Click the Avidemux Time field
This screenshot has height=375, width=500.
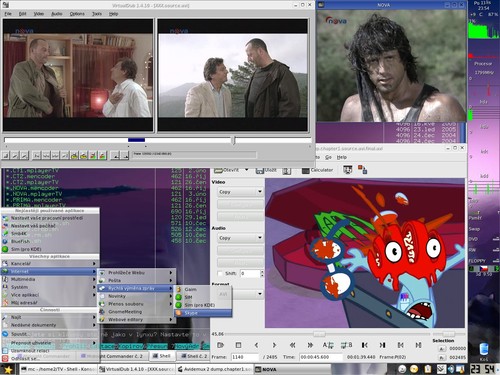(321, 357)
